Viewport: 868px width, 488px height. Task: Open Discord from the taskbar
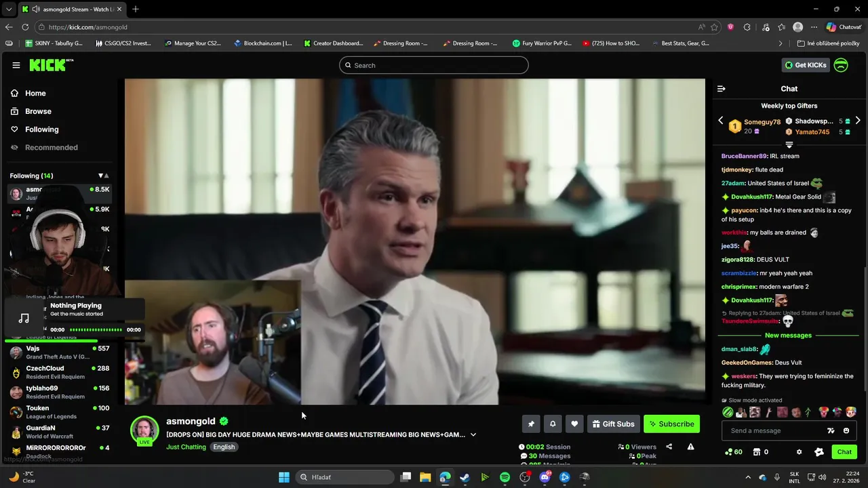tap(545, 477)
